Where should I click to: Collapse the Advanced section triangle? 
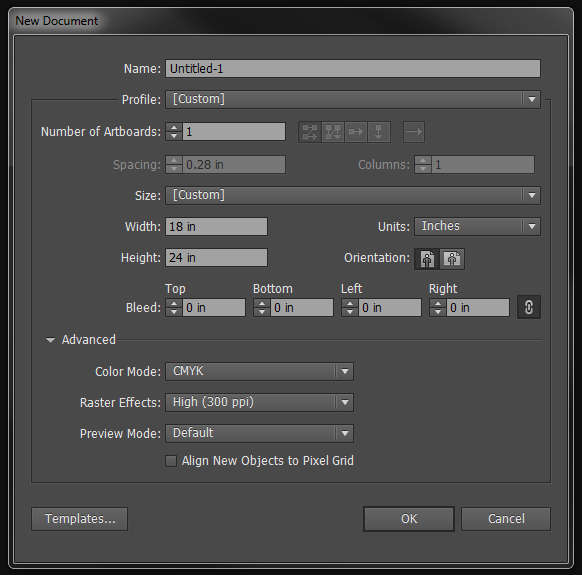click(x=50, y=340)
